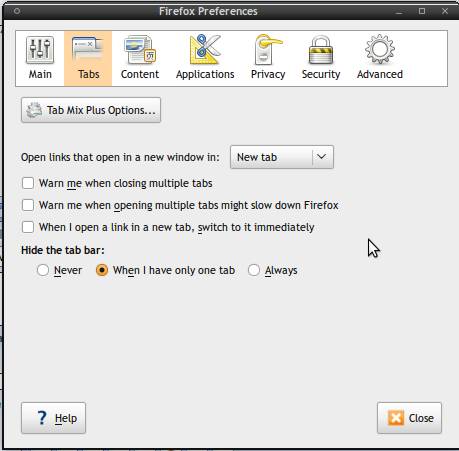Screen dimensions: 459x451
Task: Open the Content preferences icon
Action: pyautogui.click(x=140, y=50)
